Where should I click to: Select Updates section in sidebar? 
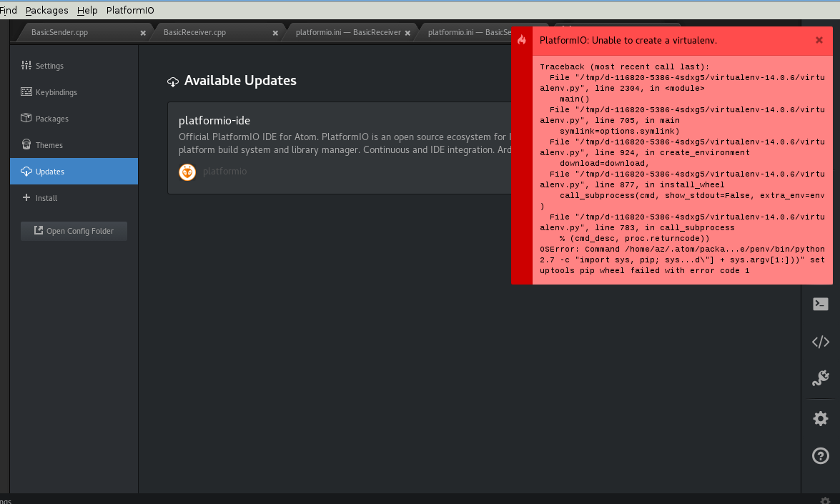point(74,172)
